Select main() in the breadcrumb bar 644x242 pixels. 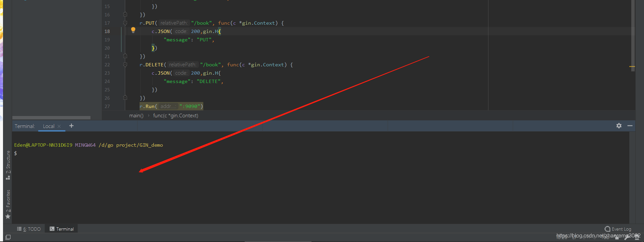point(136,116)
